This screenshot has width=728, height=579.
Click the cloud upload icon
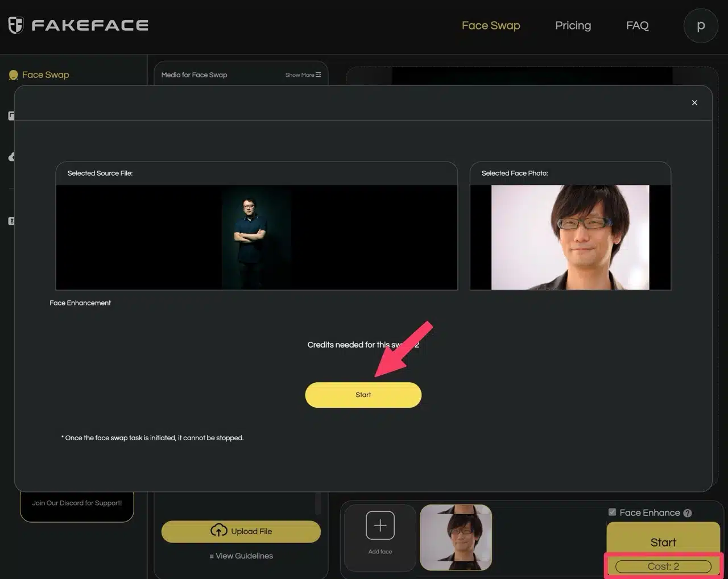pos(219,531)
